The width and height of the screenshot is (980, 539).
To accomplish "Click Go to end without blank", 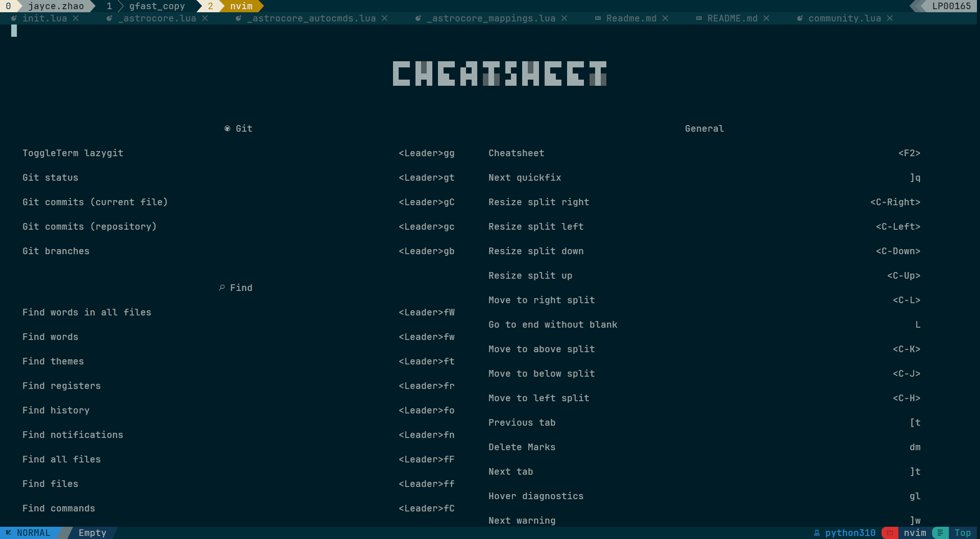I will pos(553,325).
